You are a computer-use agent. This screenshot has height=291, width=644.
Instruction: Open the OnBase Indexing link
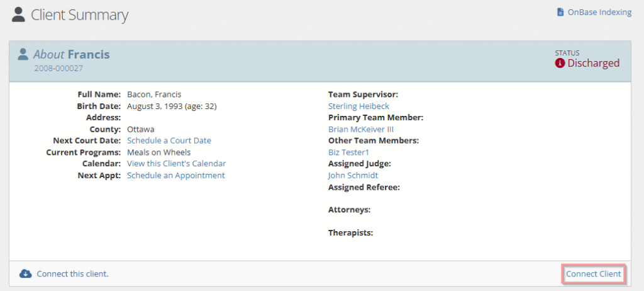point(600,12)
